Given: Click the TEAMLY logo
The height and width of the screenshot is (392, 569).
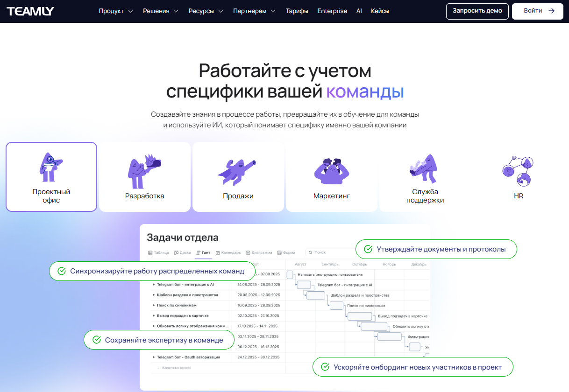Looking at the screenshot, I should click(x=30, y=11).
